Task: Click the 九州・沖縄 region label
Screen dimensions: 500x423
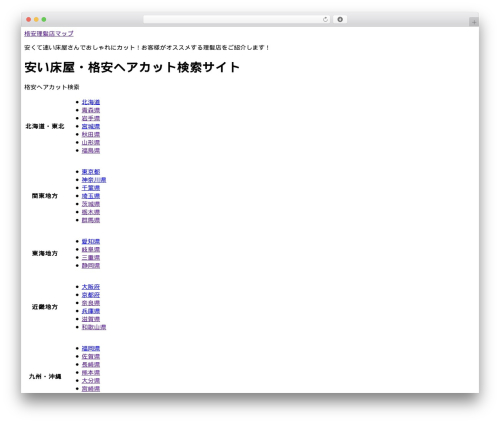Action: [45, 377]
